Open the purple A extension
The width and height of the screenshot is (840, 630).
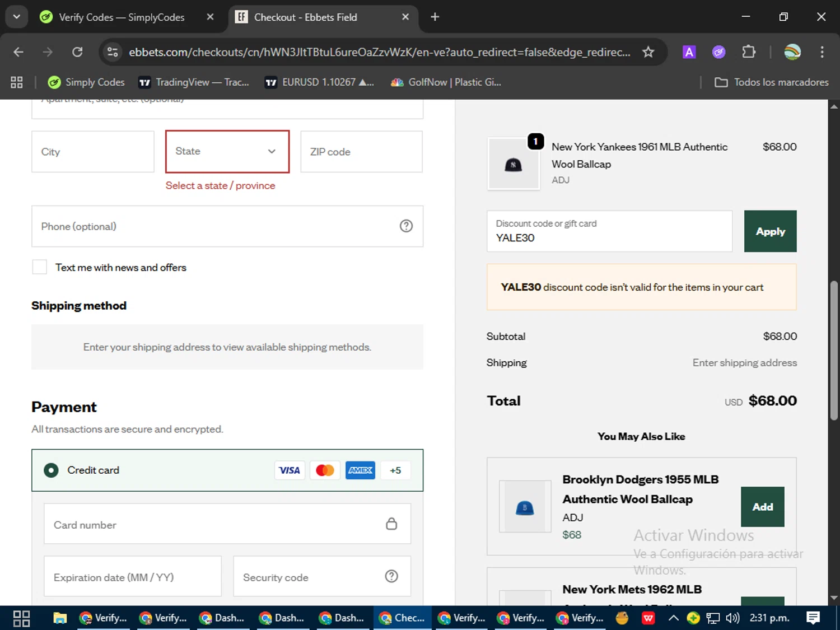[x=689, y=52]
